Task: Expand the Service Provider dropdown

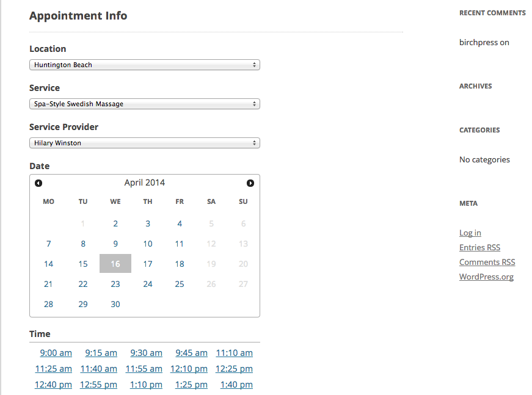Action: coord(145,143)
